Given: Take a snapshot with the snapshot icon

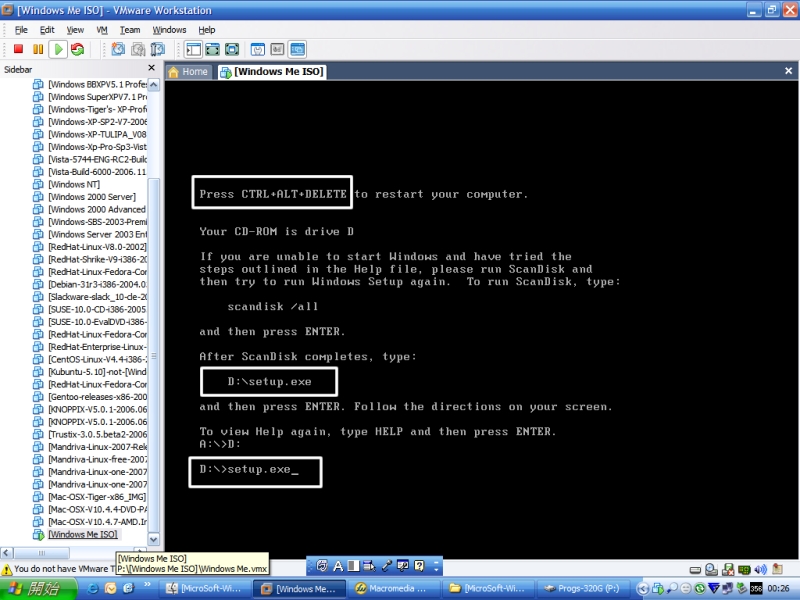Looking at the screenshot, I should point(118,49).
